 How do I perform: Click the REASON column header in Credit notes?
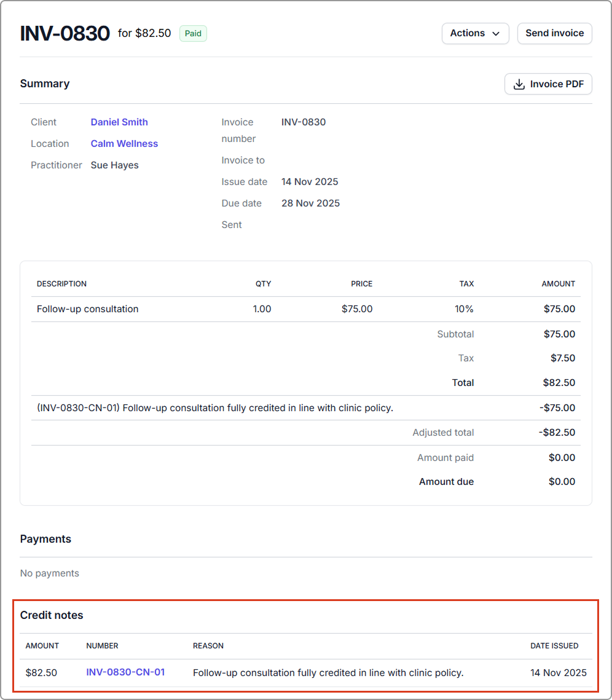[x=208, y=646]
